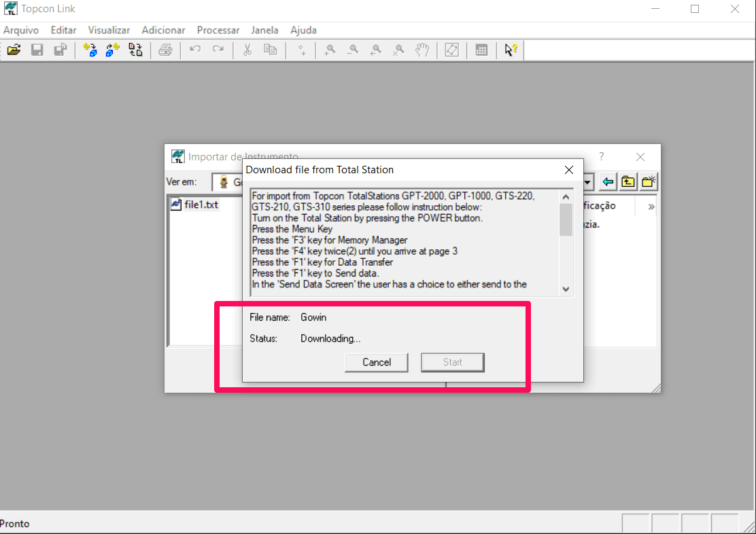
Task: Click the Add point toolbar icon
Action: [x=301, y=50]
